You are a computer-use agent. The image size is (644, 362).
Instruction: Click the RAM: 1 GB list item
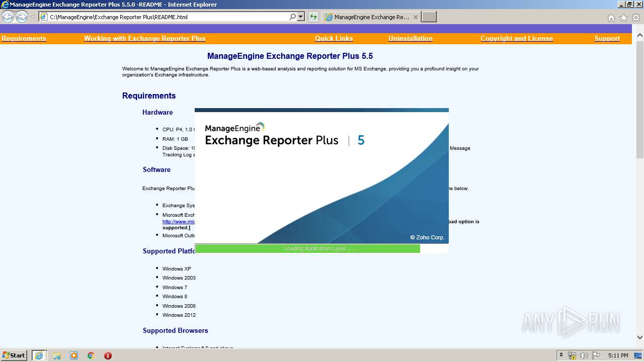click(x=175, y=139)
